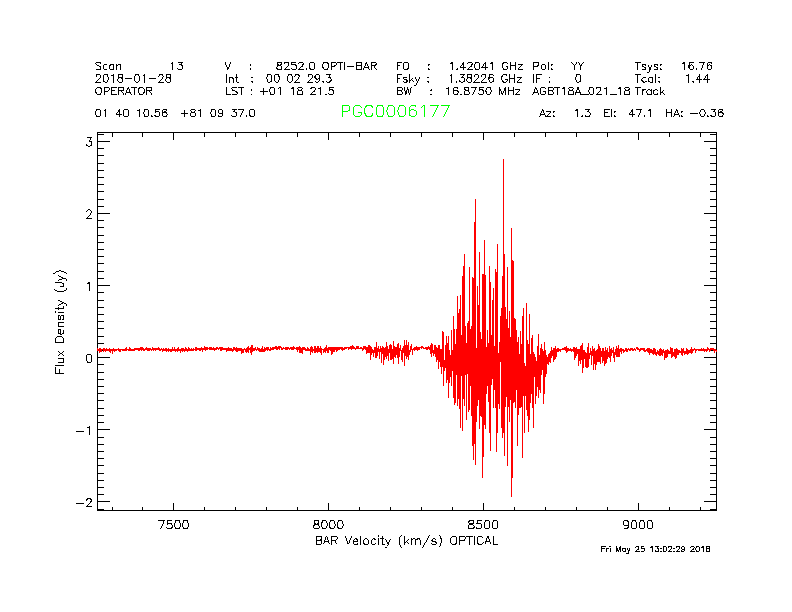Click the y-axis tick label 1
This screenshot has width=792, height=612.
coord(89,286)
